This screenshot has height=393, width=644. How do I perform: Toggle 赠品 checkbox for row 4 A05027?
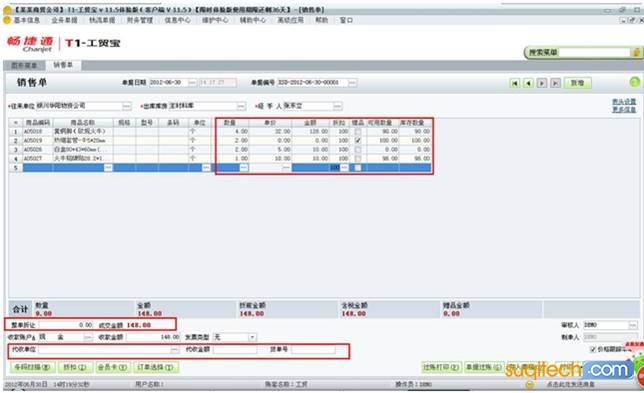click(358, 159)
